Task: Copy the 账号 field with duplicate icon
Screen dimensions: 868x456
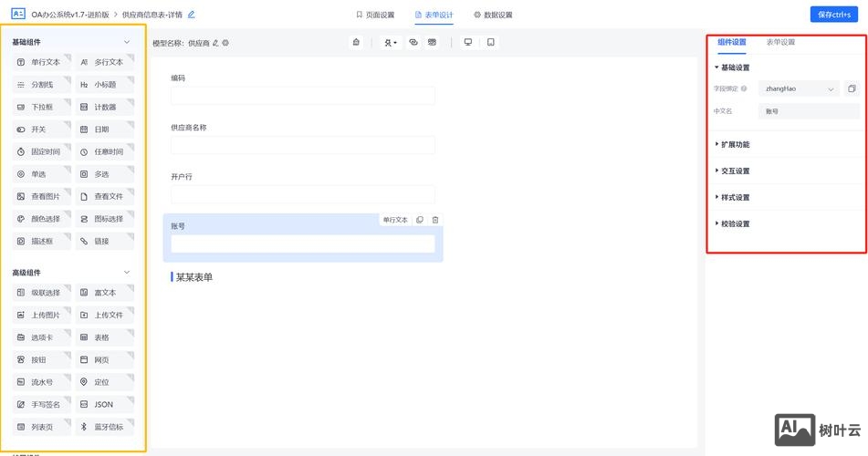Action: click(x=420, y=220)
